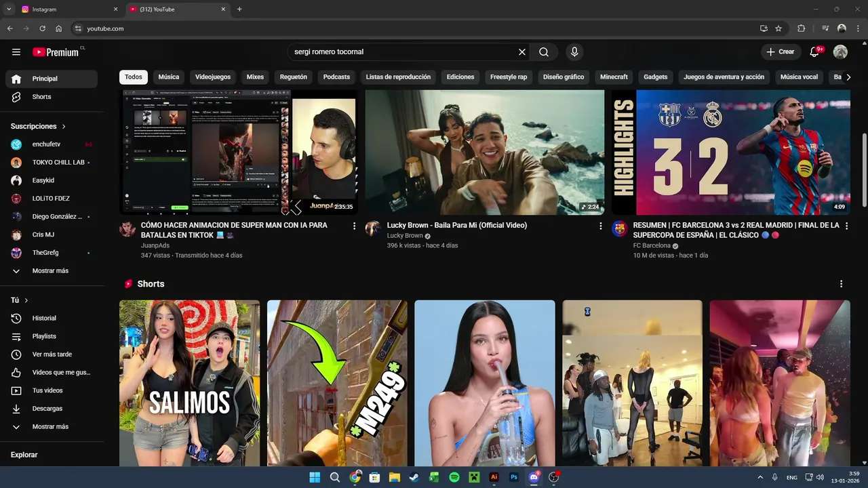The height and width of the screenshot is (488, 868).
Task: Open Playlists in the sidebar
Action: click(52, 336)
